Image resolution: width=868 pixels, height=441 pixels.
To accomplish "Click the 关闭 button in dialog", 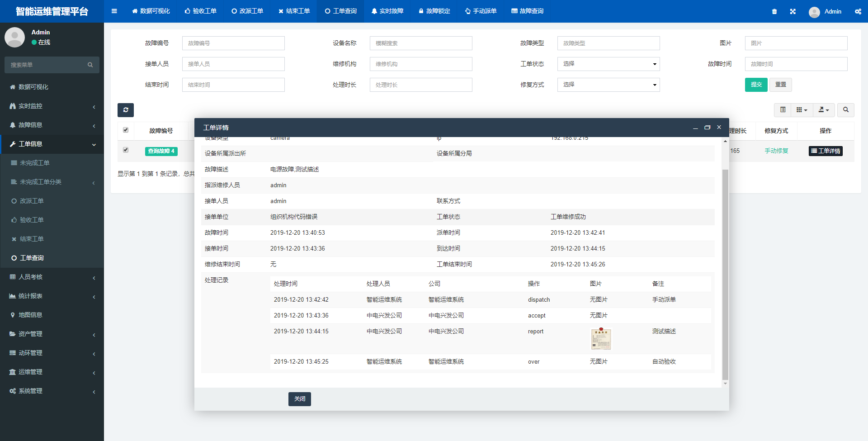I will (299, 399).
